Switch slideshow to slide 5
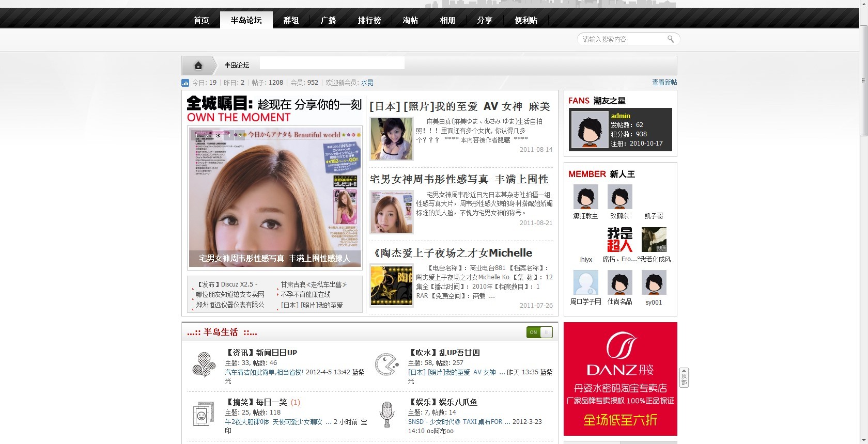Viewport: 868px width, 444px height. [x=240, y=135]
